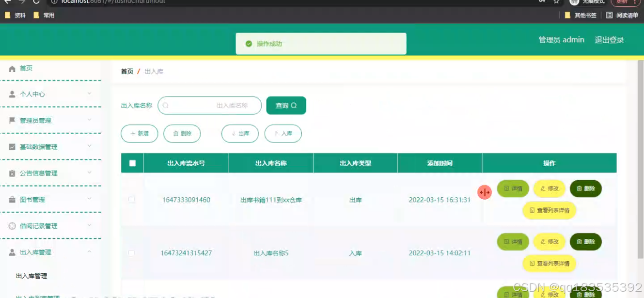
Task: Click 退出登录 to log out
Action: point(609,40)
